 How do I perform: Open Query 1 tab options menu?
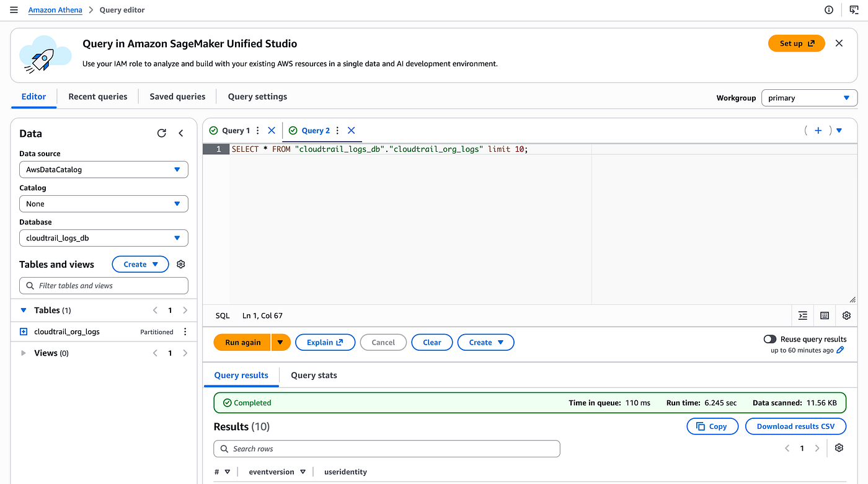[x=258, y=131]
